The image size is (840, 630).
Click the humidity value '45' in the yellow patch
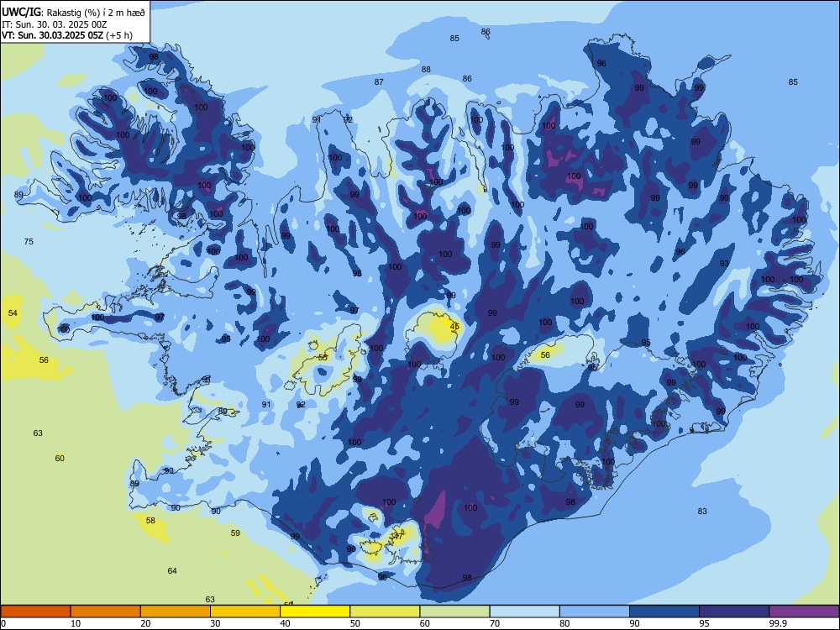(454, 326)
